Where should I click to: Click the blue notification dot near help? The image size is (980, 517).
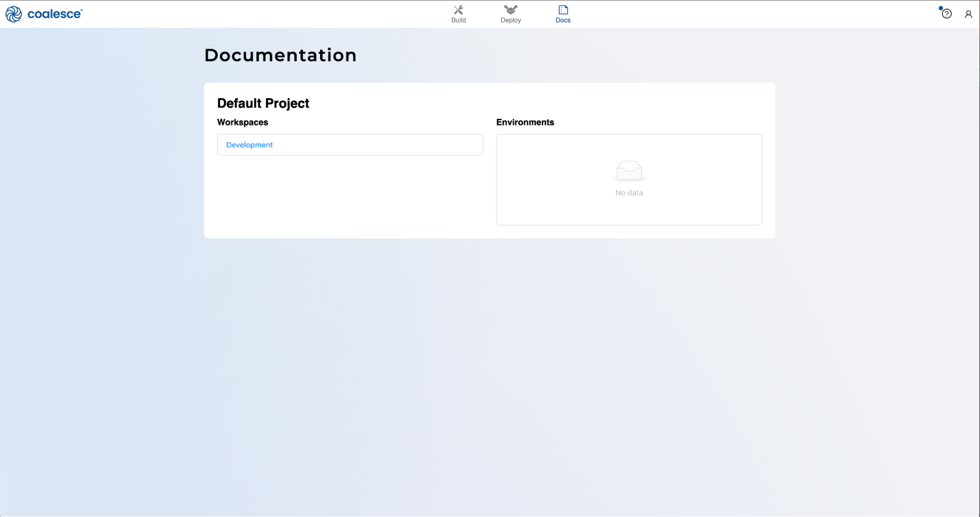pos(940,8)
